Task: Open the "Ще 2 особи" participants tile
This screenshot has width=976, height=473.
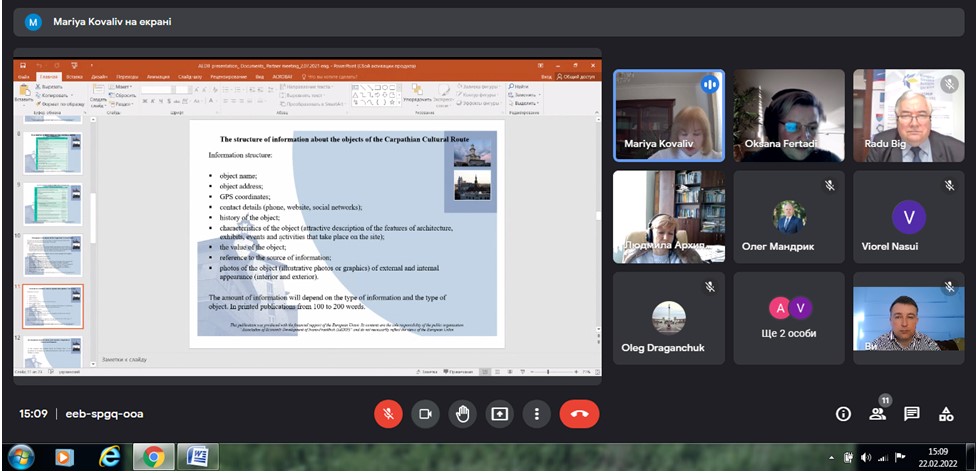Action: tap(789, 318)
